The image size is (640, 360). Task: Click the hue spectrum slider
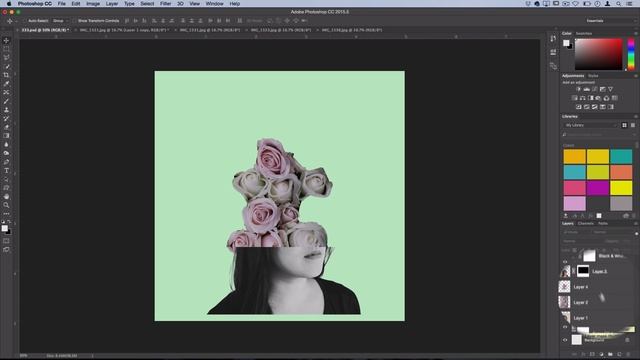coord(631,54)
